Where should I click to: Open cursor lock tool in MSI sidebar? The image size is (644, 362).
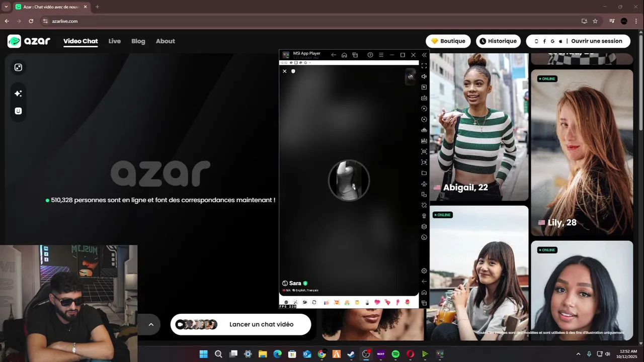(x=424, y=87)
